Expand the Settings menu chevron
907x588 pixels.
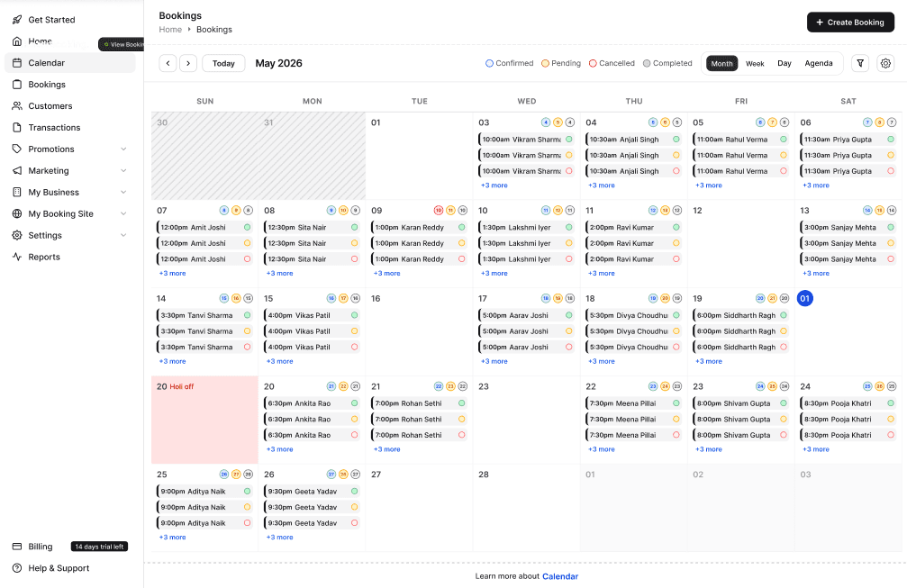tap(123, 235)
